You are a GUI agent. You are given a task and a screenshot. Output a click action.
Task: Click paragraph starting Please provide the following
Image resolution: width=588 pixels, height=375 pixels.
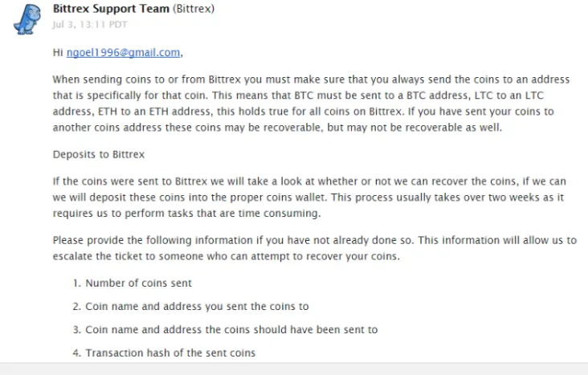(x=315, y=248)
